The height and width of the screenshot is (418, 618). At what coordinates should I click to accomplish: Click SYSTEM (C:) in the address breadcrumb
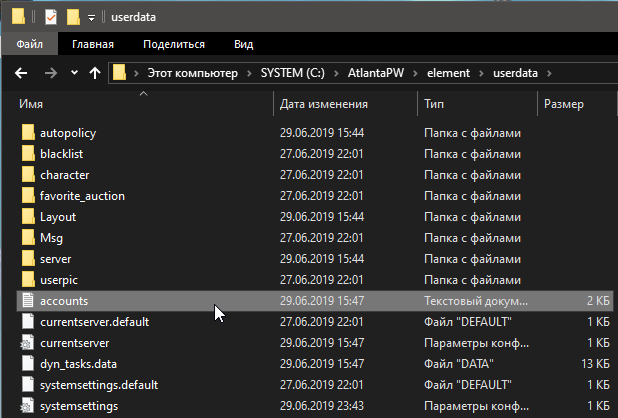tap(292, 73)
